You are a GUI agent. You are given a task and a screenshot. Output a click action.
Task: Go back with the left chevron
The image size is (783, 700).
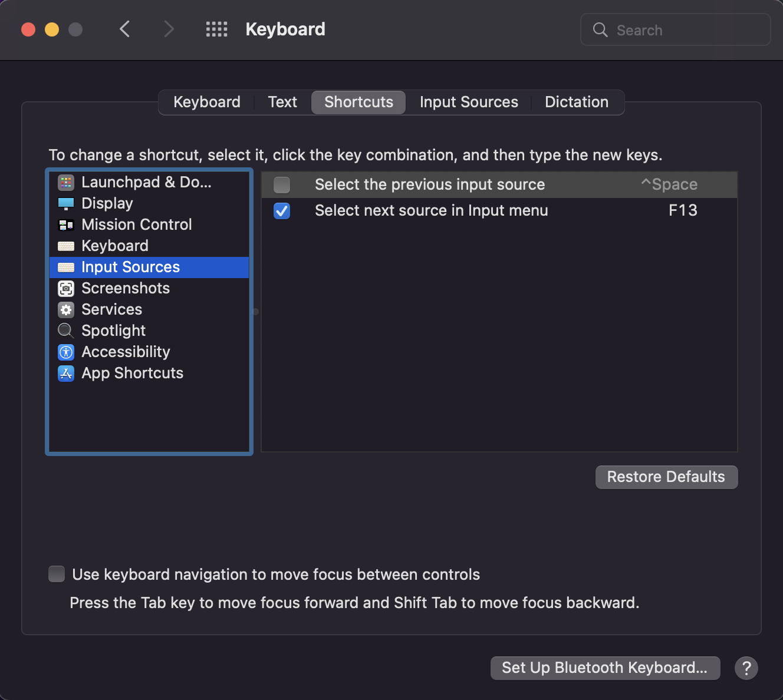(124, 29)
